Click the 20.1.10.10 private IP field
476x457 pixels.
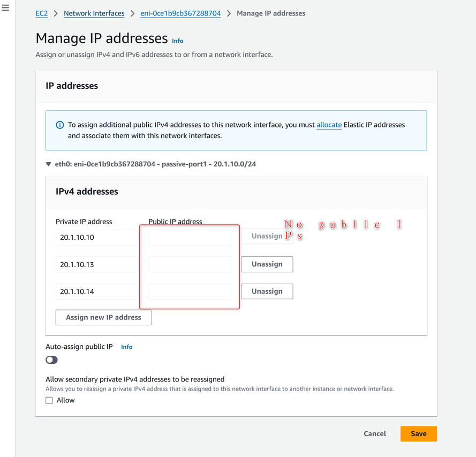96,237
